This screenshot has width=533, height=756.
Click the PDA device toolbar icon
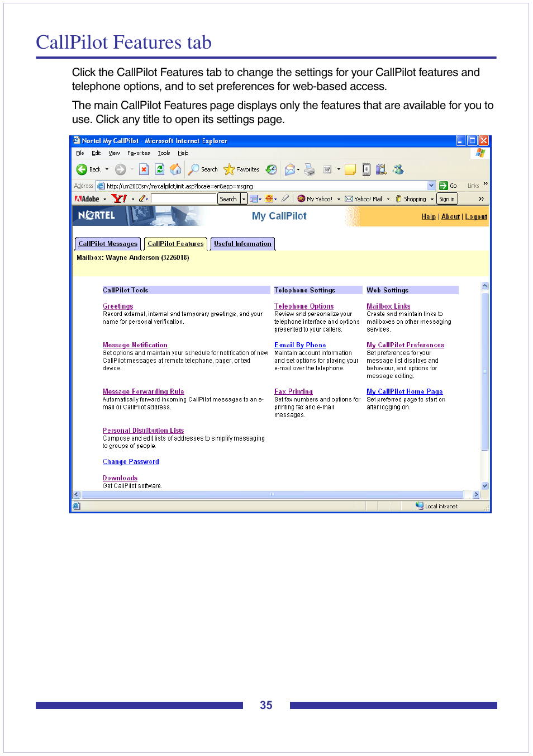coord(367,169)
